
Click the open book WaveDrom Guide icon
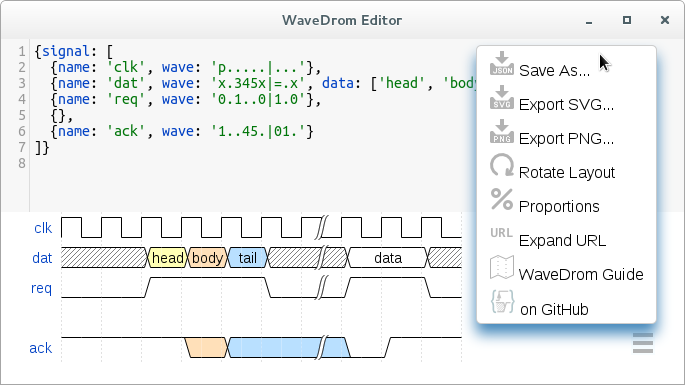tap(502, 267)
